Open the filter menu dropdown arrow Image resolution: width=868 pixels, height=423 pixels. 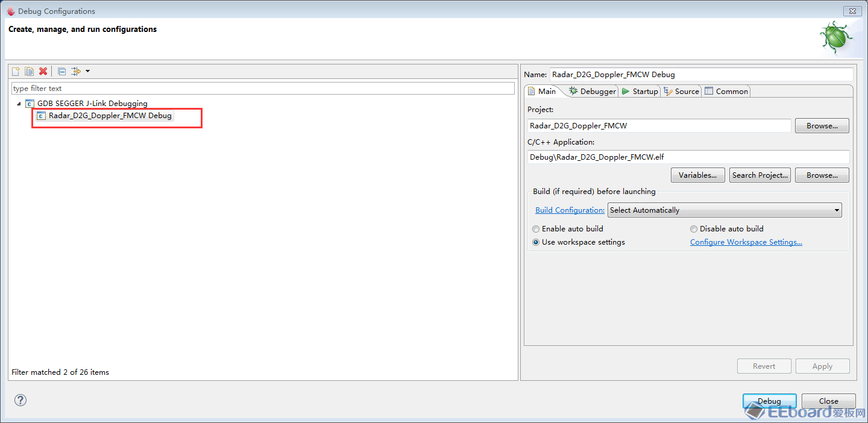pyautogui.click(x=87, y=71)
